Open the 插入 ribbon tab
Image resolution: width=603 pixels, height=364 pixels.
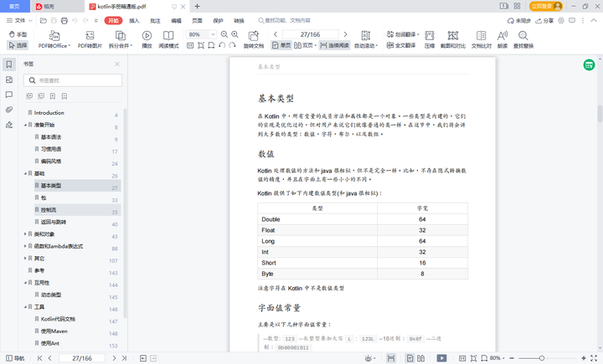(x=134, y=21)
